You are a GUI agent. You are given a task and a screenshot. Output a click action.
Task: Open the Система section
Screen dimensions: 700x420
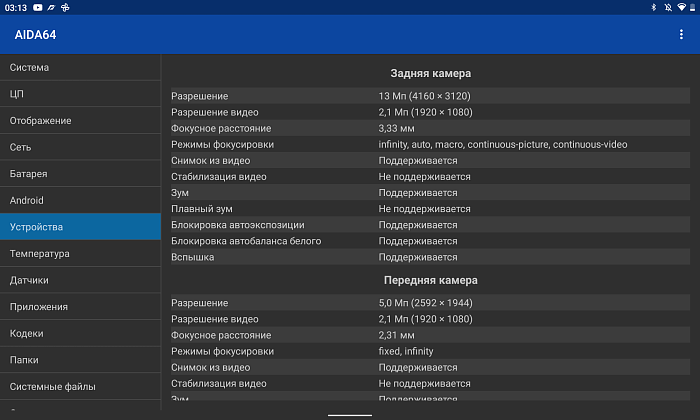point(80,67)
